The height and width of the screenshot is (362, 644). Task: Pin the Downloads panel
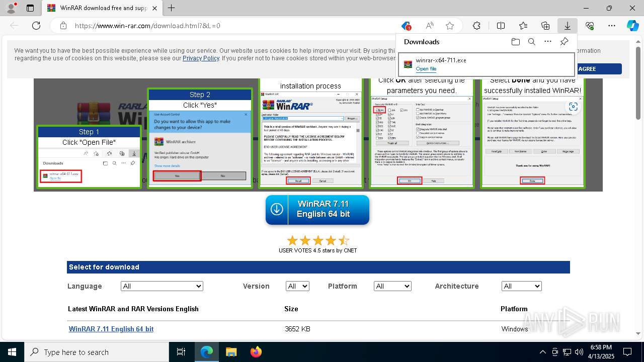pos(564,42)
